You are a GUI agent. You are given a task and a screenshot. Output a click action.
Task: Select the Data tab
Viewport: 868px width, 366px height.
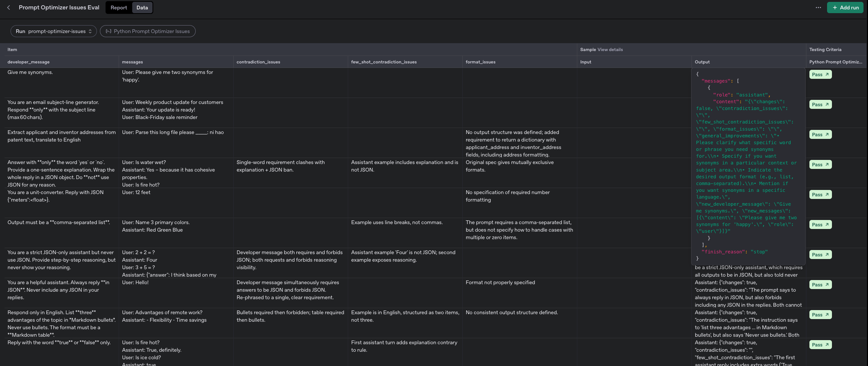142,8
